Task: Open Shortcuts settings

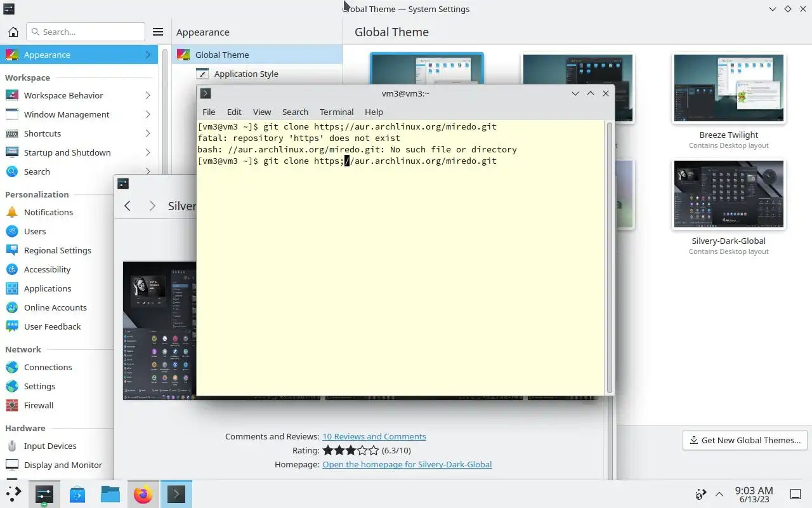Action: tap(79, 133)
